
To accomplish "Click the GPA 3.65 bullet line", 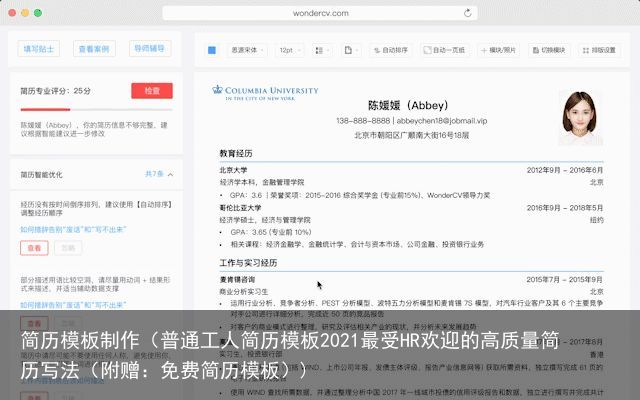I will (x=271, y=232).
